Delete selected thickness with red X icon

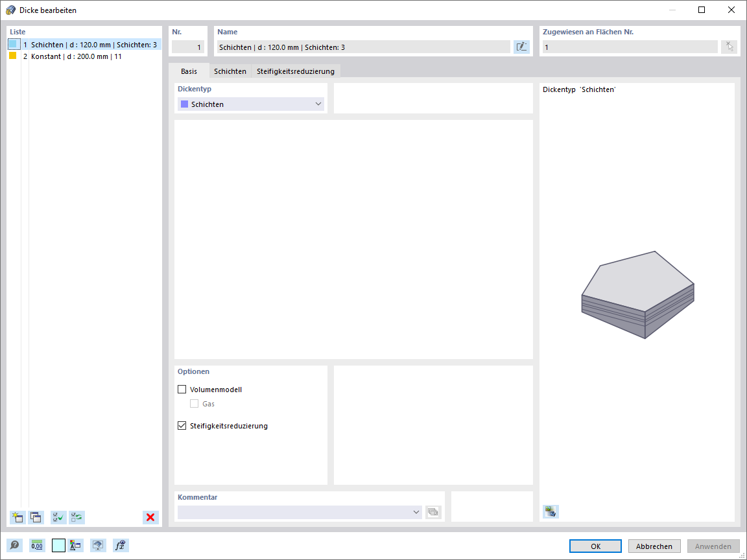point(150,517)
